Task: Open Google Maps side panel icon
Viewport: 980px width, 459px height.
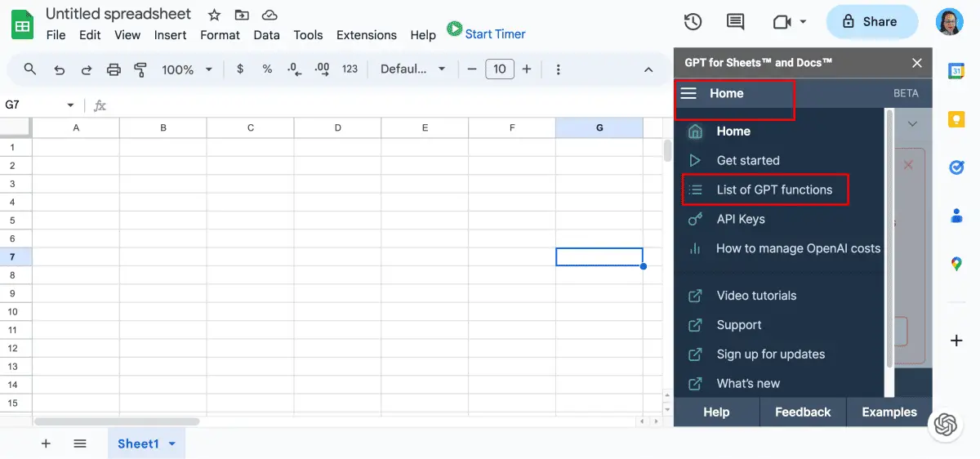Action: click(x=956, y=264)
